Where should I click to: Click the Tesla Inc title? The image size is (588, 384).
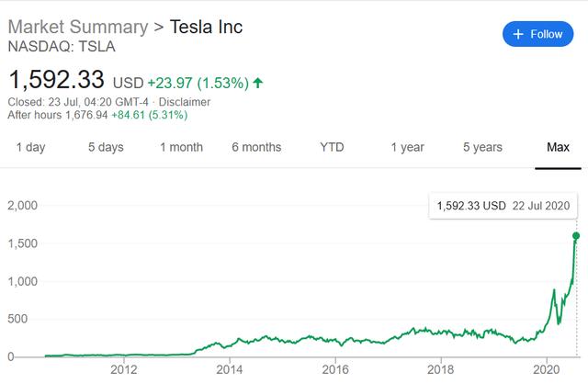click(x=207, y=27)
